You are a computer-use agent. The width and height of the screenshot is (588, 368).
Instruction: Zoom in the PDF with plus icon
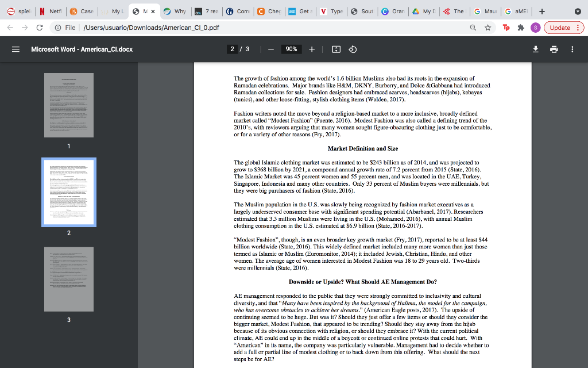point(312,49)
